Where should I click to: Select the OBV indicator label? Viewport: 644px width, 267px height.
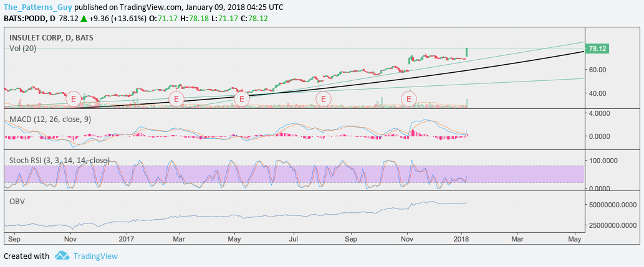click(16, 202)
